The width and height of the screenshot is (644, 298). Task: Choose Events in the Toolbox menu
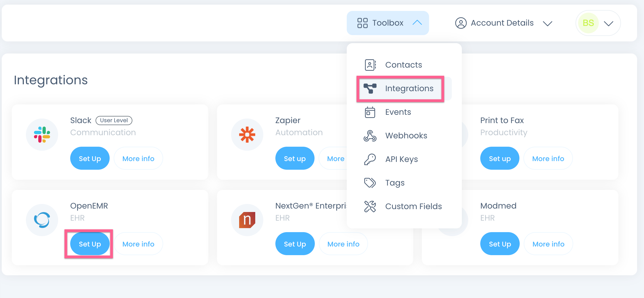point(398,112)
